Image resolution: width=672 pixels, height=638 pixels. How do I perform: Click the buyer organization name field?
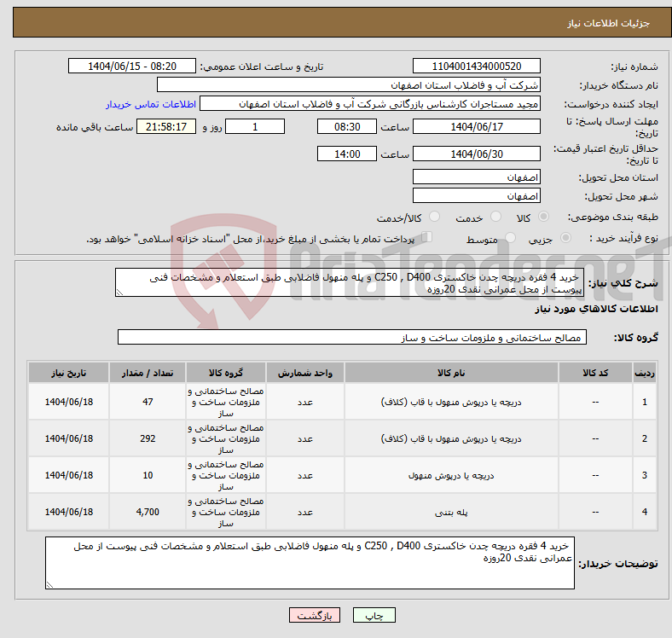(x=350, y=85)
